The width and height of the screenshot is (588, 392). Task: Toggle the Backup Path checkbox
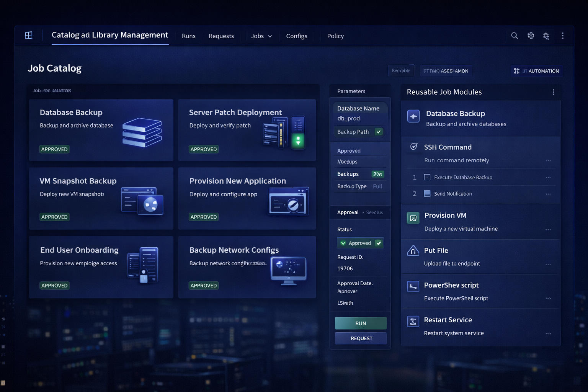point(379,132)
